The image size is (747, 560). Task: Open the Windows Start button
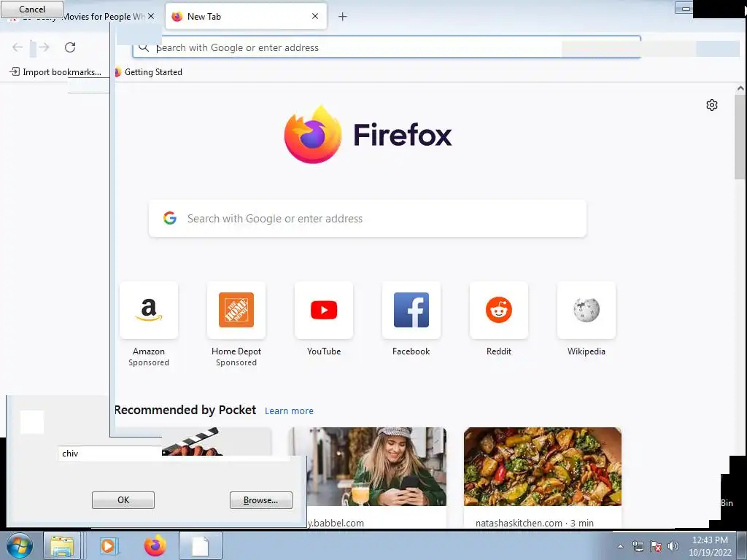[x=20, y=545]
